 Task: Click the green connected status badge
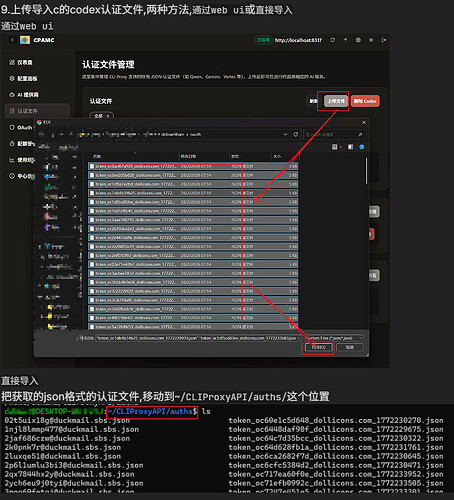pyautogui.click(x=263, y=40)
